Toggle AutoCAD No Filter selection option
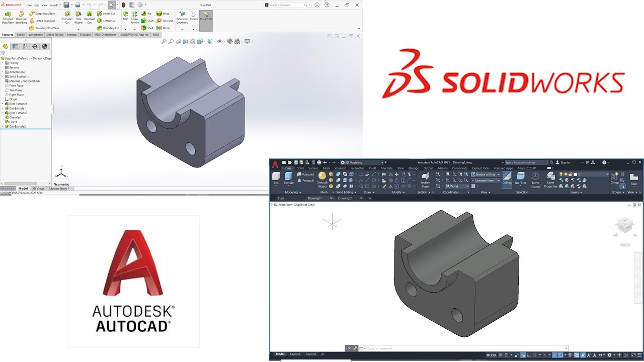Image resolution: width=644 pixels, height=362 pixels. tap(521, 177)
